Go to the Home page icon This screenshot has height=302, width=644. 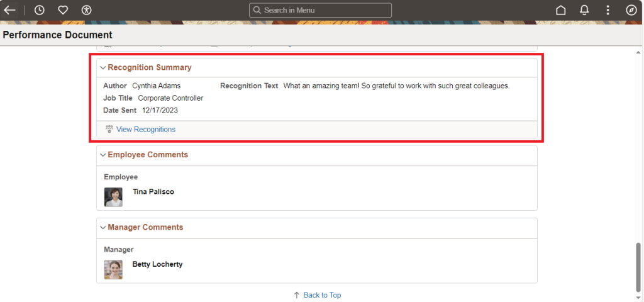[560, 10]
